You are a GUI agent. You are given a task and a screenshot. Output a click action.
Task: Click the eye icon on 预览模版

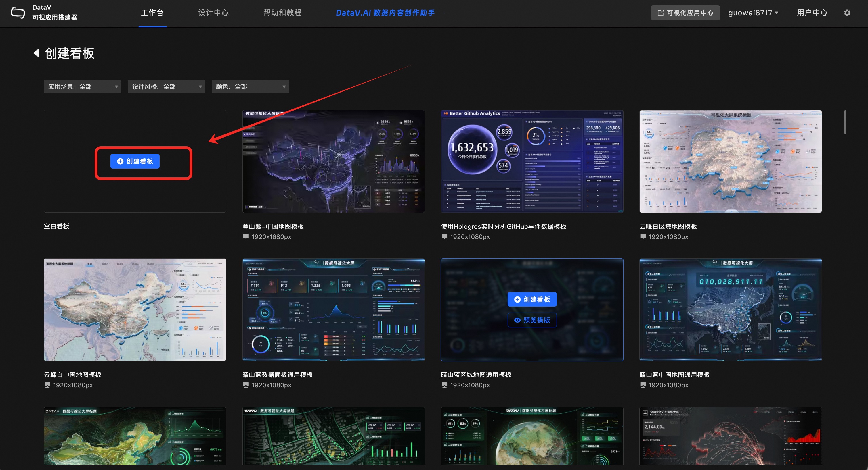coord(517,320)
